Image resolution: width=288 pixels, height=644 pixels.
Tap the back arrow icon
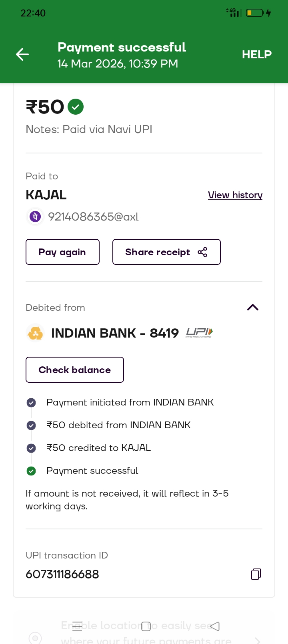click(22, 54)
